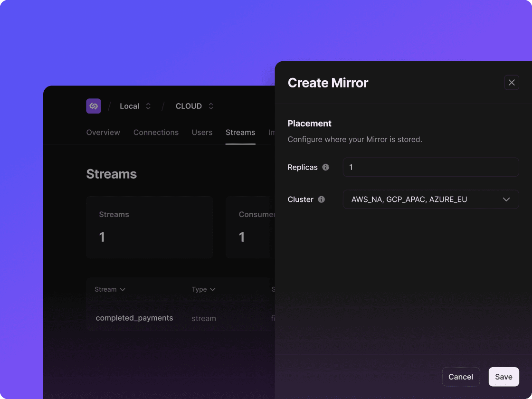Click 'Configure where your Mirror is stored.' text

click(x=355, y=140)
